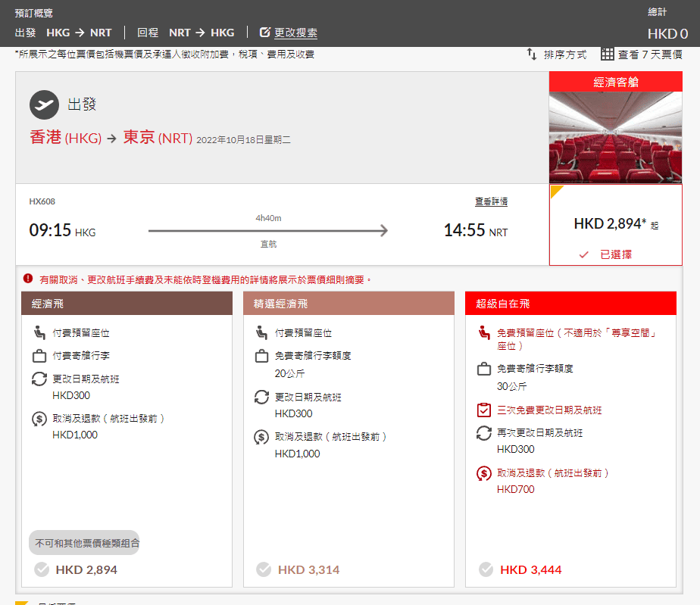
Task: Click the luggage icon under 精選經濟飛
Action: coord(261,355)
